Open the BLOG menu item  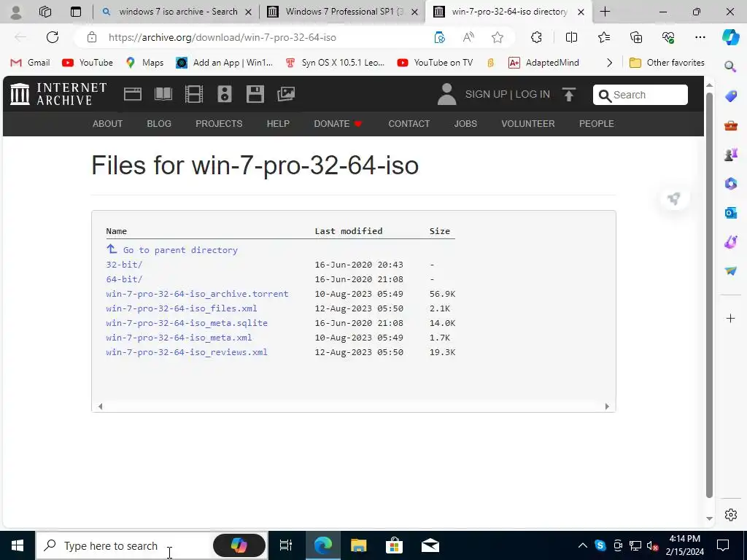(x=159, y=124)
